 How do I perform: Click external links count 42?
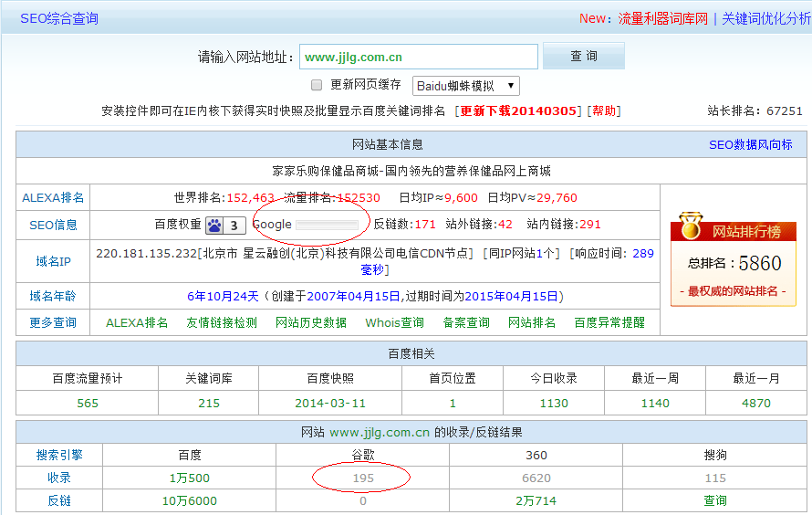tap(505, 225)
